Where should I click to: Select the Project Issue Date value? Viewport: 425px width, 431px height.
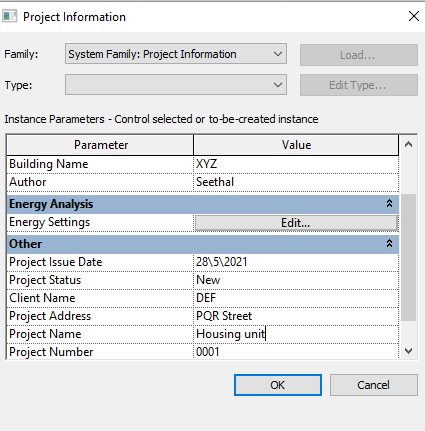tap(296, 262)
